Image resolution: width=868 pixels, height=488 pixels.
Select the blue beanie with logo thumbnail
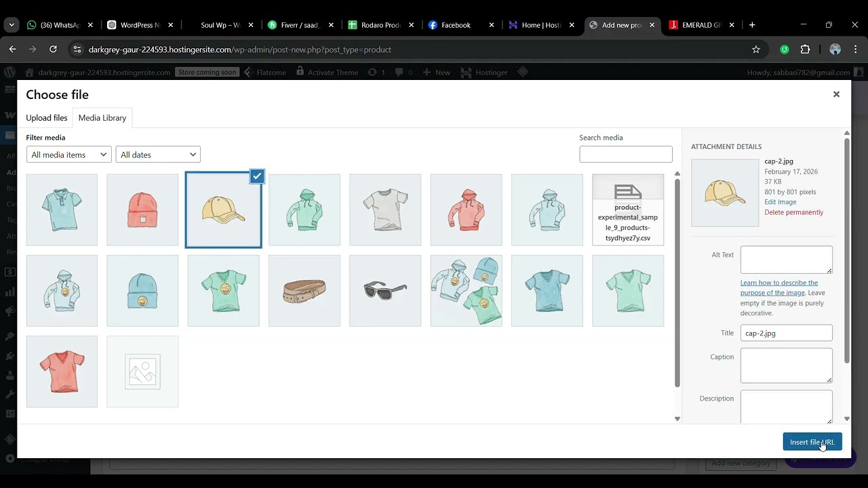coord(142,291)
